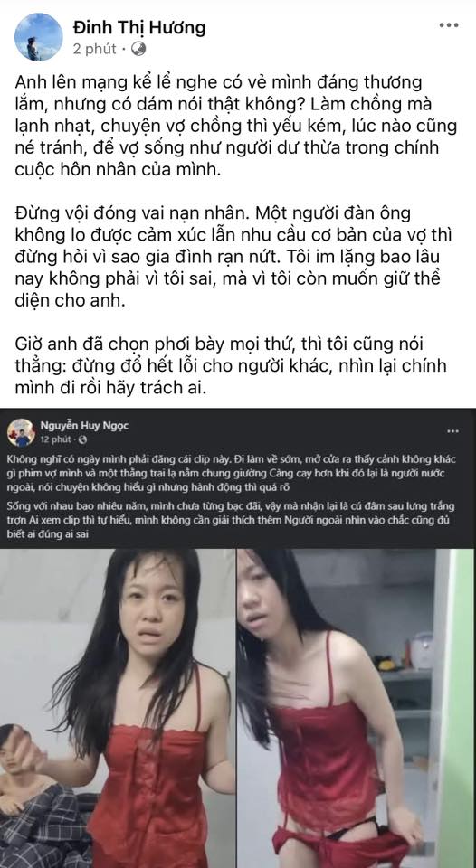Click the globe privacy icon beside 2 phút
Viewport: 476px width, 868px height.
(138, 49)
